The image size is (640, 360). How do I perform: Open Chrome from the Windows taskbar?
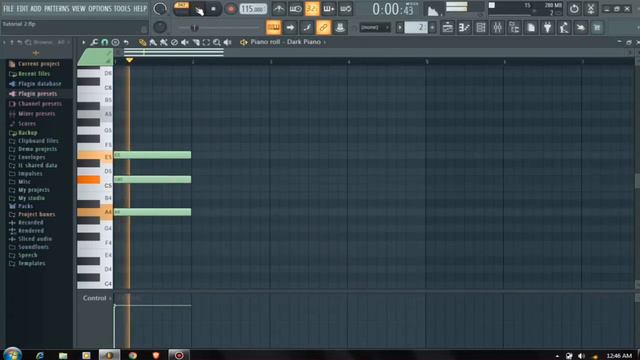point(133,356)
